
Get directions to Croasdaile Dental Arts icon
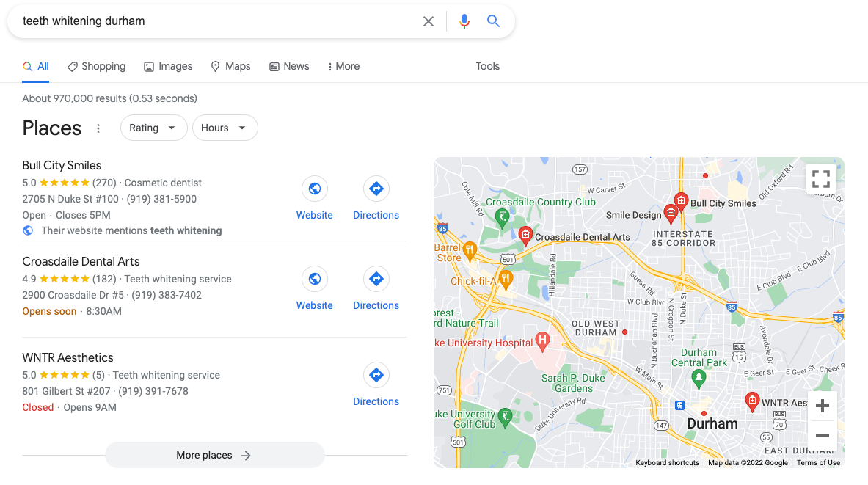pyautogui.click(x=376, y=279)
